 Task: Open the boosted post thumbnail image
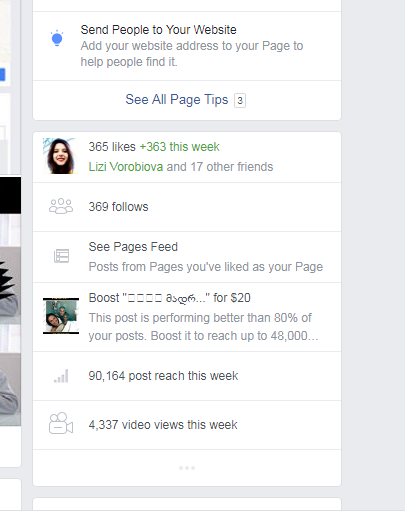click(61, 316)
